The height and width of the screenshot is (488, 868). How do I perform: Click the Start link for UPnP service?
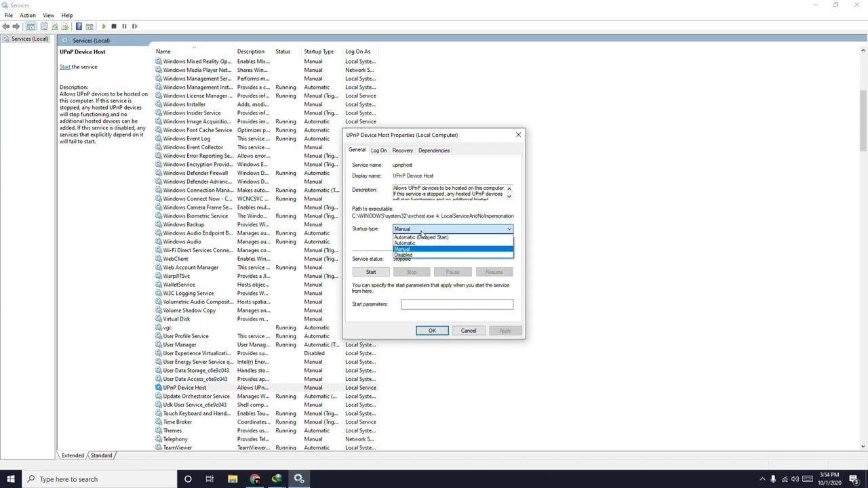(65, 67)
